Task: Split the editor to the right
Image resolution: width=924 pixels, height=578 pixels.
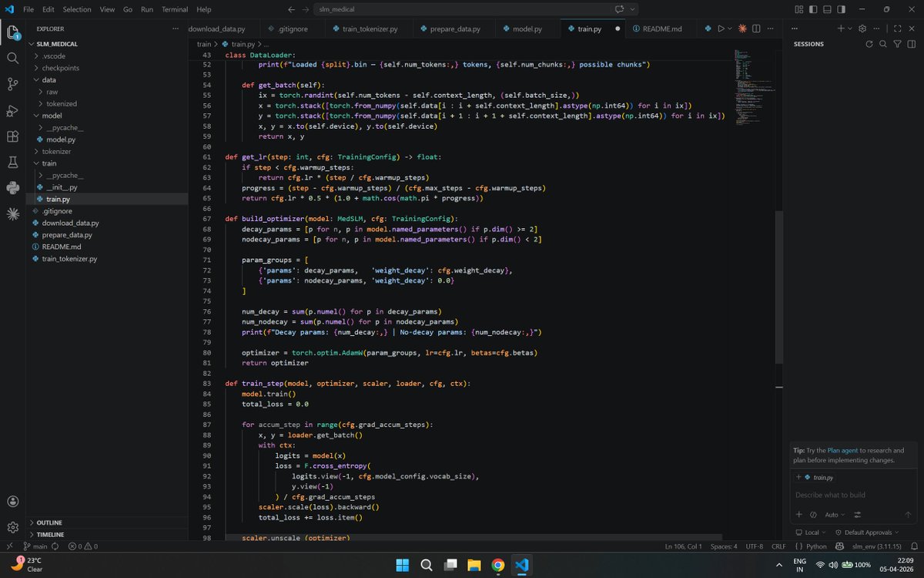Action: click(756, 29)
